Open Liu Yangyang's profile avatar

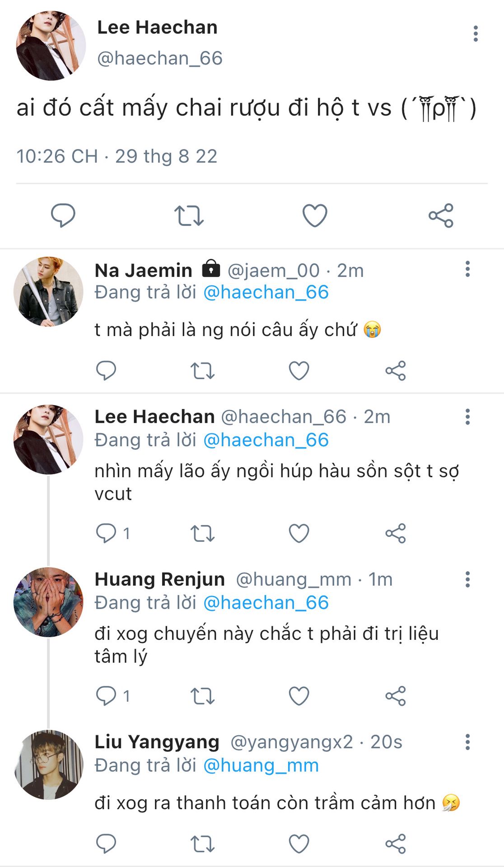coord(48,764)
